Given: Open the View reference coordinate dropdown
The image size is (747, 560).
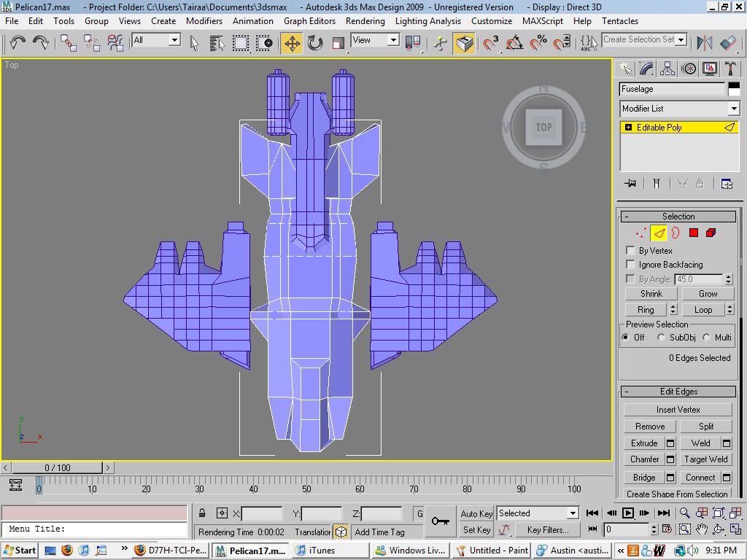Looking at the screenshot, I should [375, 40].
